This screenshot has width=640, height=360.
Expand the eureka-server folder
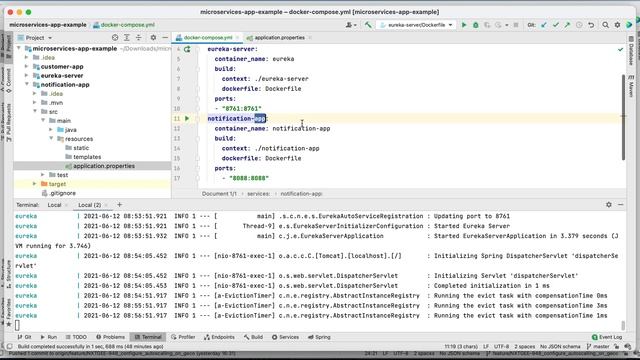click(27, 75)
